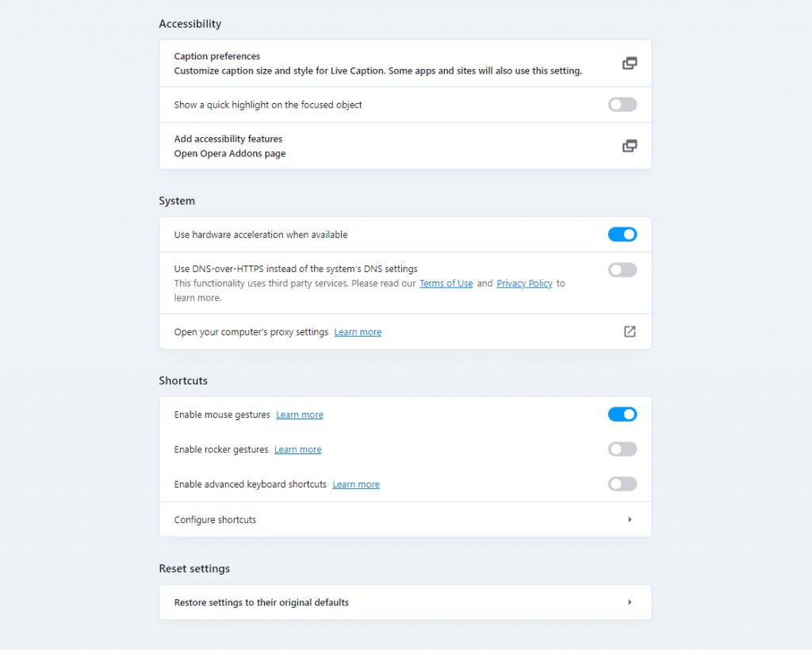812x650 pixels.
Task: Click the Add accessibility features pop-out icon
Action: click(630, 146)
